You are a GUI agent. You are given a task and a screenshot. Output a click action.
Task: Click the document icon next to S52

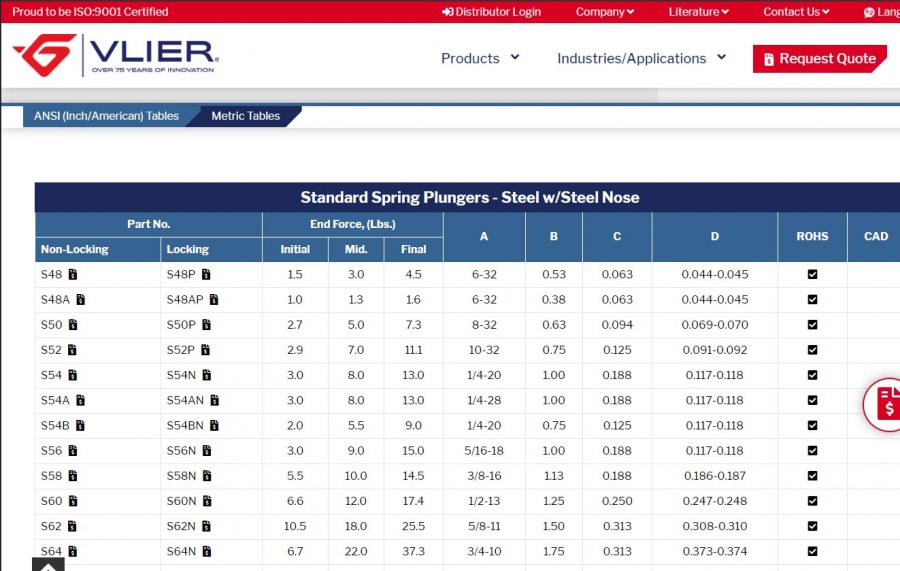[x=72, y=350]
